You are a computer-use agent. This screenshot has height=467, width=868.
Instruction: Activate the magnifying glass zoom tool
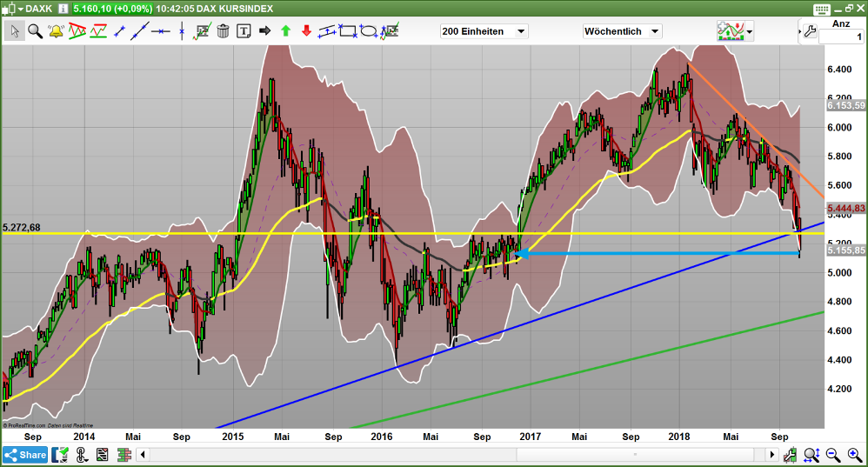pyautogui.click(x=36, y=31)
